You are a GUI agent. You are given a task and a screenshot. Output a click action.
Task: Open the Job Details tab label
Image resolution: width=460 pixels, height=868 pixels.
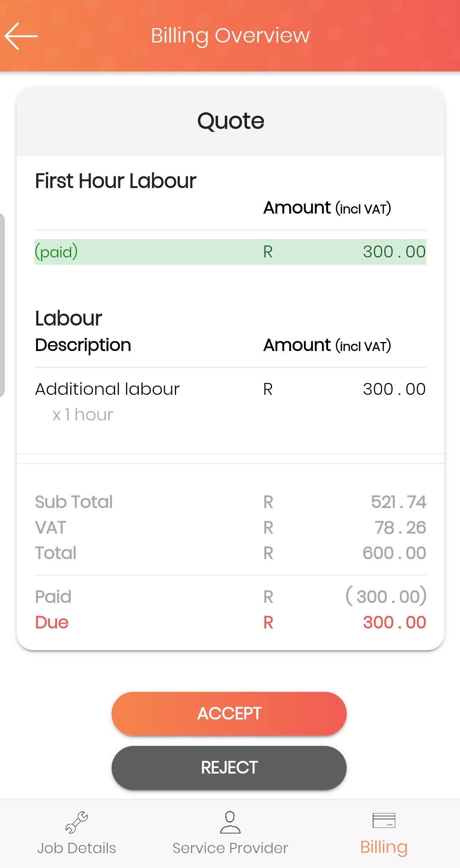click(x=77, y=848)
